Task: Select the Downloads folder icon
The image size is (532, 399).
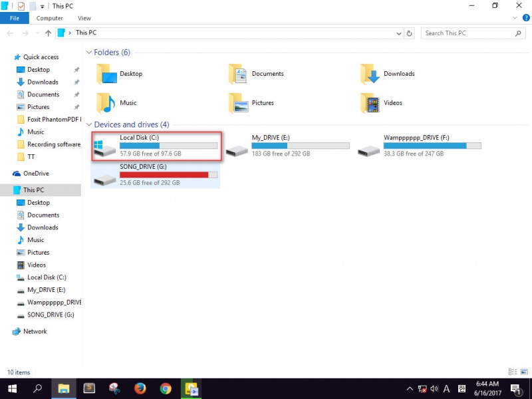Action: click(370, 74)
